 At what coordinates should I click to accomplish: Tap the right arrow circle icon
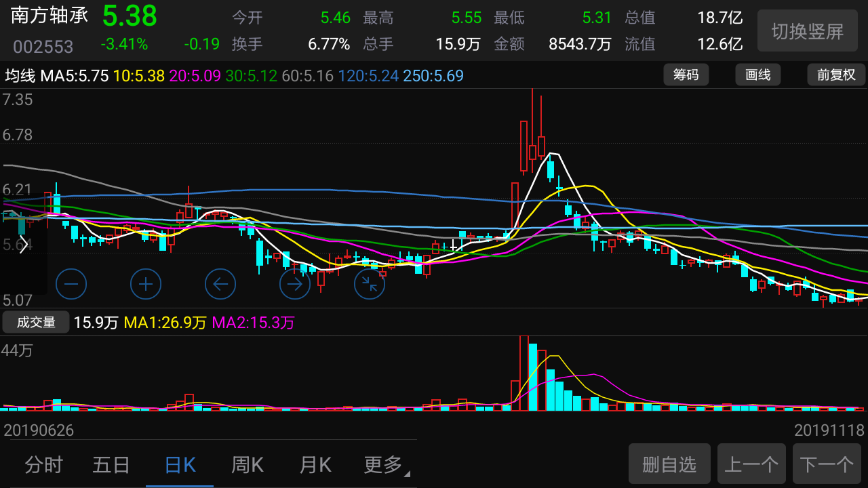point(295,284)
